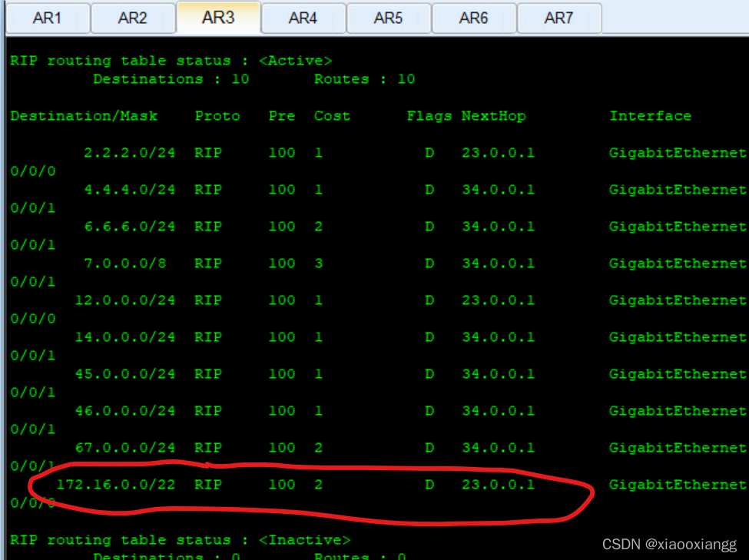Open the AR5 router tab

(x=388, y=18)
